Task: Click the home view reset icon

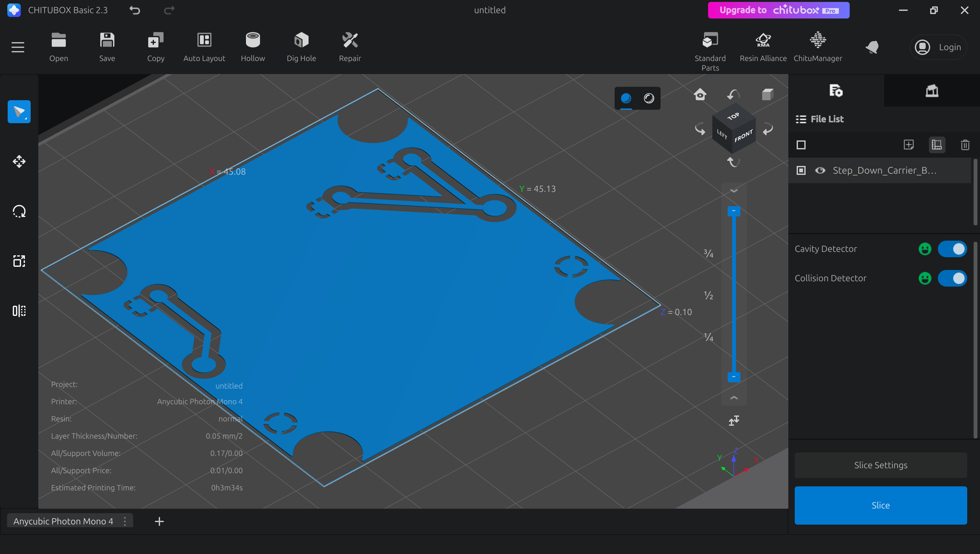Action: pos(700,94)
